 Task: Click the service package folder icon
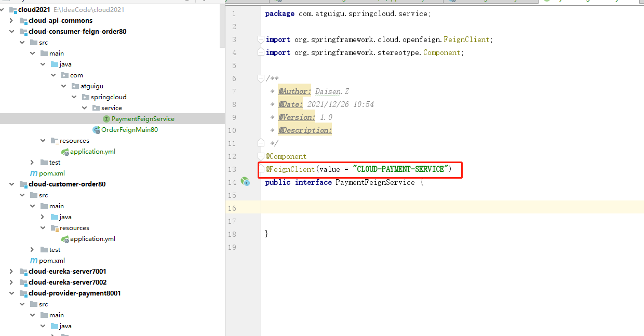pos(96,108)
